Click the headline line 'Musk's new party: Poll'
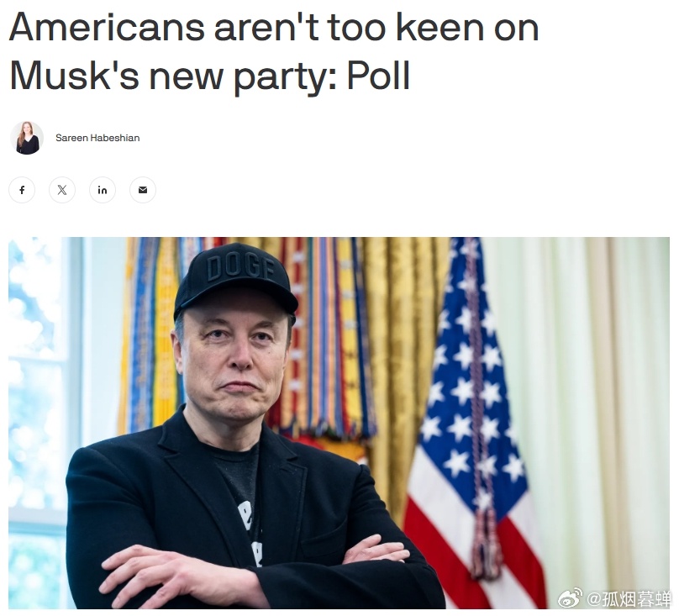Viewport: 679px width, 616px height. click(x=209, y=76)
